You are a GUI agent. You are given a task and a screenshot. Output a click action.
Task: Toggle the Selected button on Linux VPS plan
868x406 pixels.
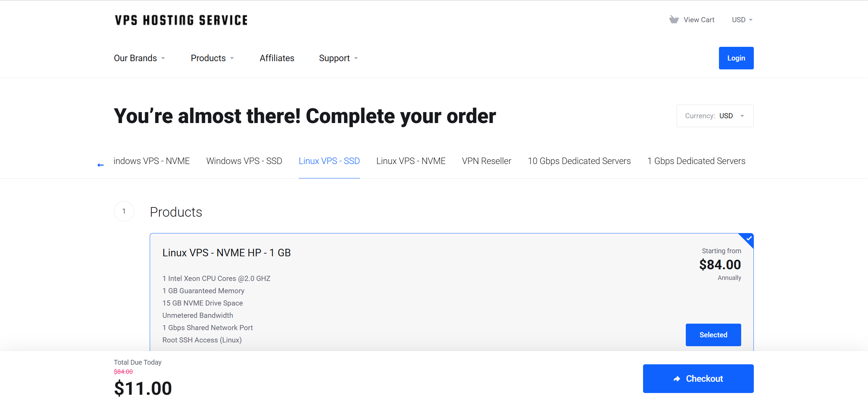713,335
